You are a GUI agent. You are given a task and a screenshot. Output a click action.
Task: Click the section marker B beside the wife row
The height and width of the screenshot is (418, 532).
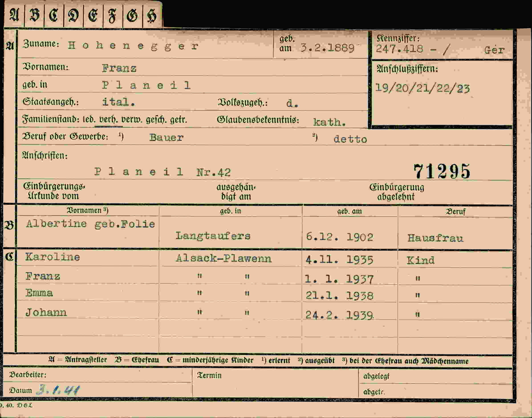pos(9,225)
